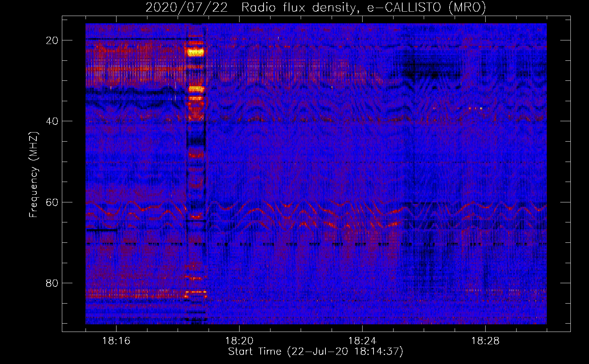589x364 pixels.
Task: Click the 40 MHz frequency tick label
Action: 52,121
